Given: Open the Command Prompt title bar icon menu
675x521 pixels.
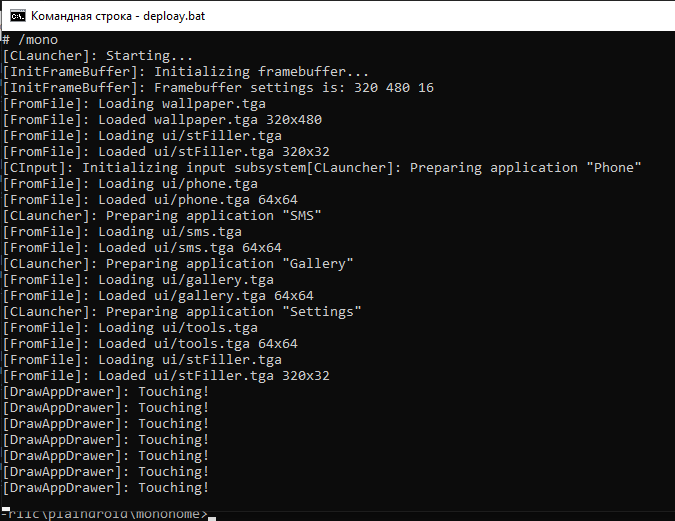Looking at the screenshot, I should [15, 16].
